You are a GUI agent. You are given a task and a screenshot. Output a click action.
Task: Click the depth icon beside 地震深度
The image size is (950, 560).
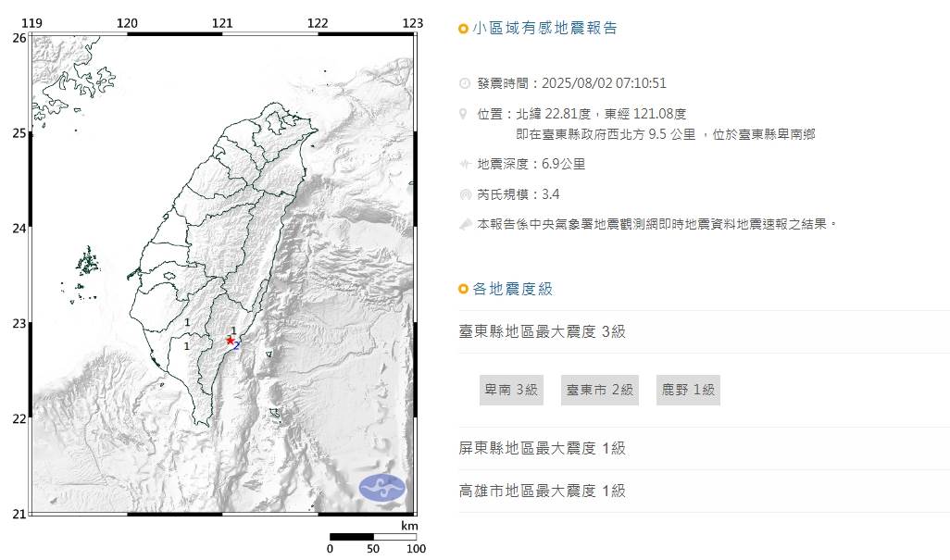[464, 164]
